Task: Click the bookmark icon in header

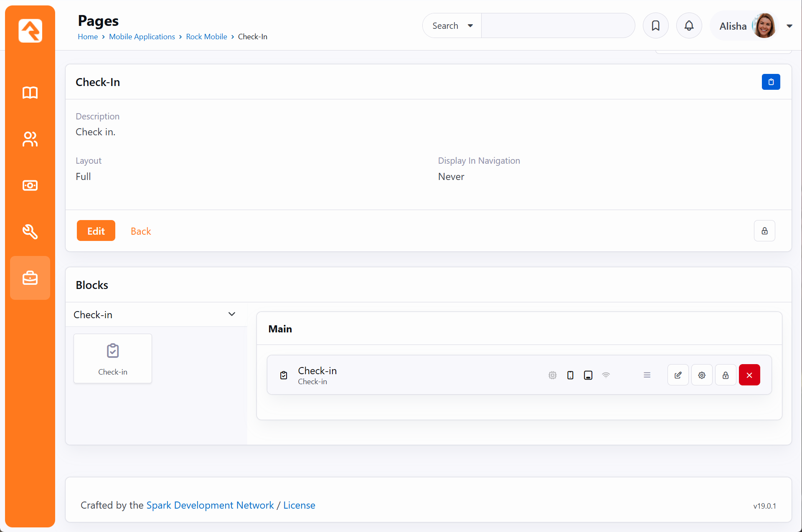Action: (x=655, y=26)
